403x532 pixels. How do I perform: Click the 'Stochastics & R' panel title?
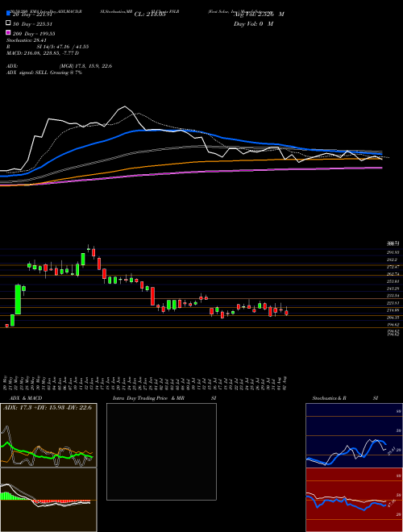click(330, 398)
